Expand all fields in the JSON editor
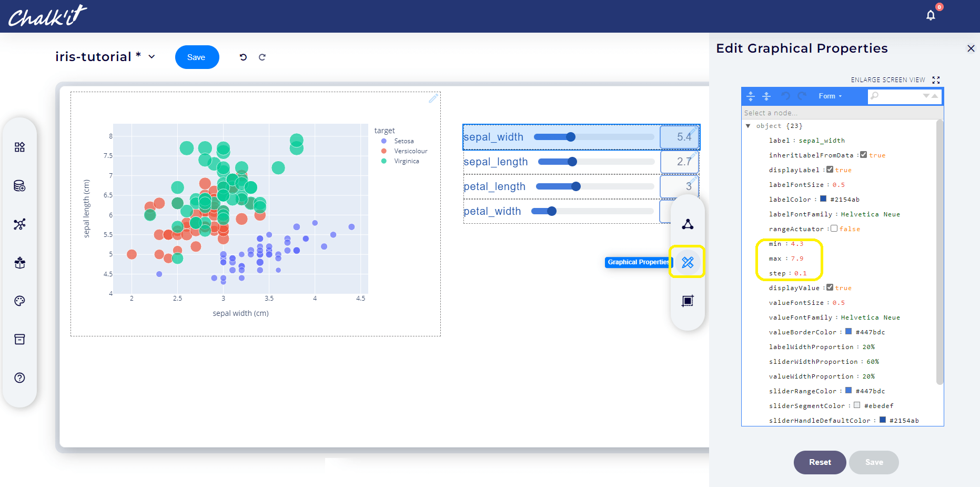The width and height of the screenshot is (980, 487). (x=751, y=96)
